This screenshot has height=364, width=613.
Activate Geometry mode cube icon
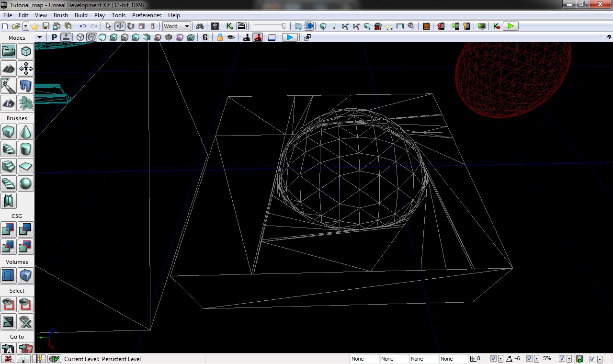pyautogui.click(x=26, y=51)
